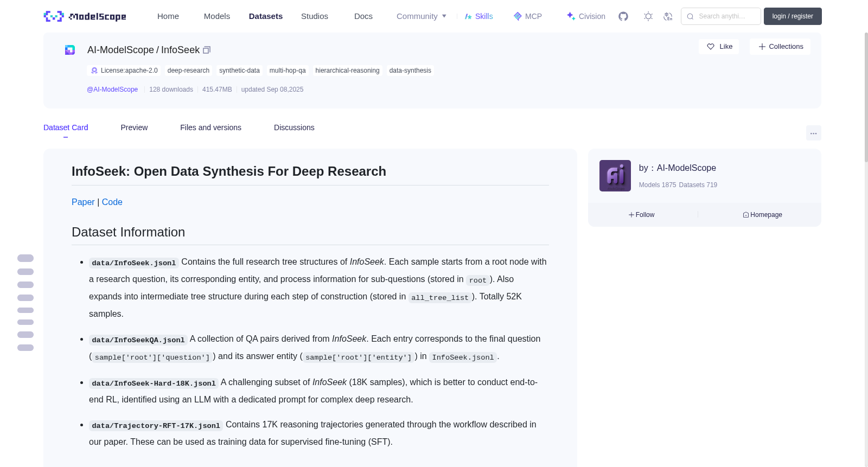Click the "Datasets 719" count
868x467 pixels.
(x=698, y=185)
